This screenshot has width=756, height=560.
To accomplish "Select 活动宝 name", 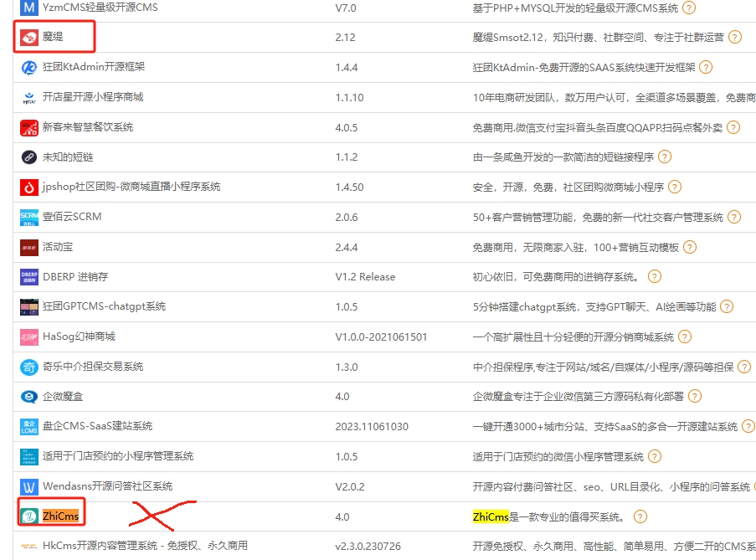I will [x=58, y=247].
